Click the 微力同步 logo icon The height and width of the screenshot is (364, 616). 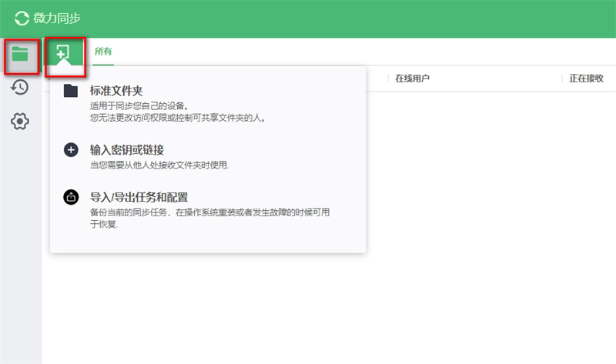pyautogui.click(x=22, y=18)
